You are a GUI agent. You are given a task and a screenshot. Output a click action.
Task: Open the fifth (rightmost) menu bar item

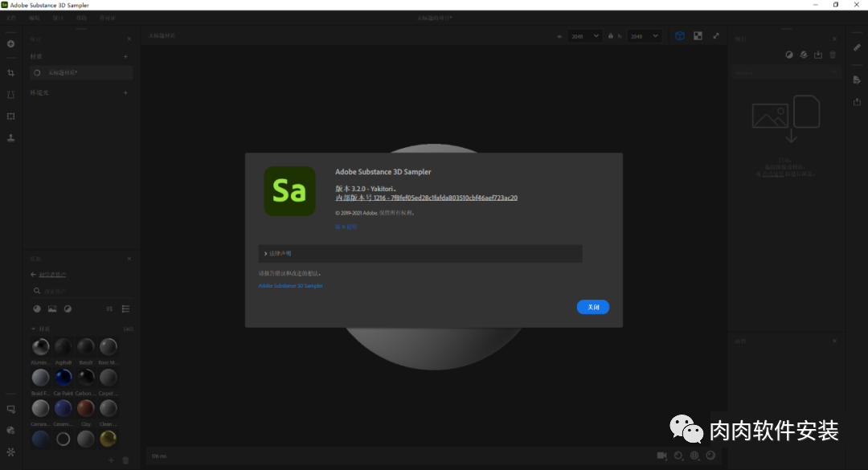coord(108,18)
